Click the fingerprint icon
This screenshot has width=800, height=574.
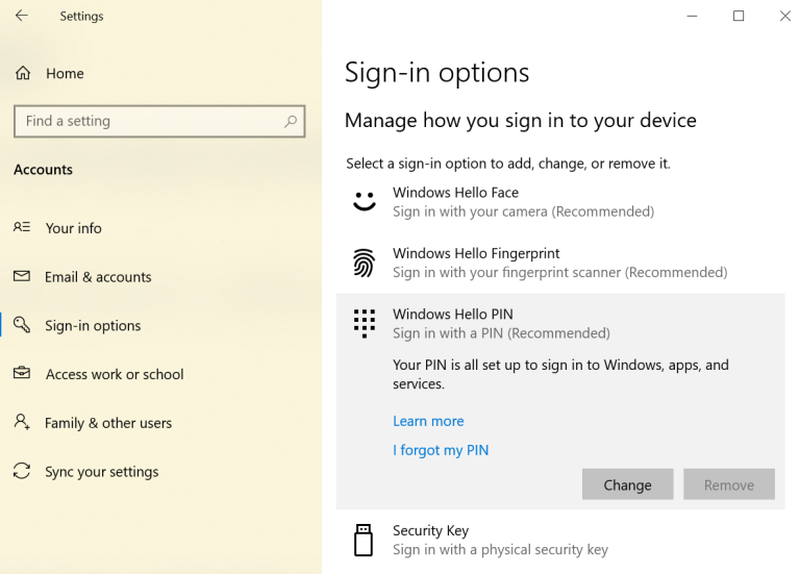pos(364,263)
